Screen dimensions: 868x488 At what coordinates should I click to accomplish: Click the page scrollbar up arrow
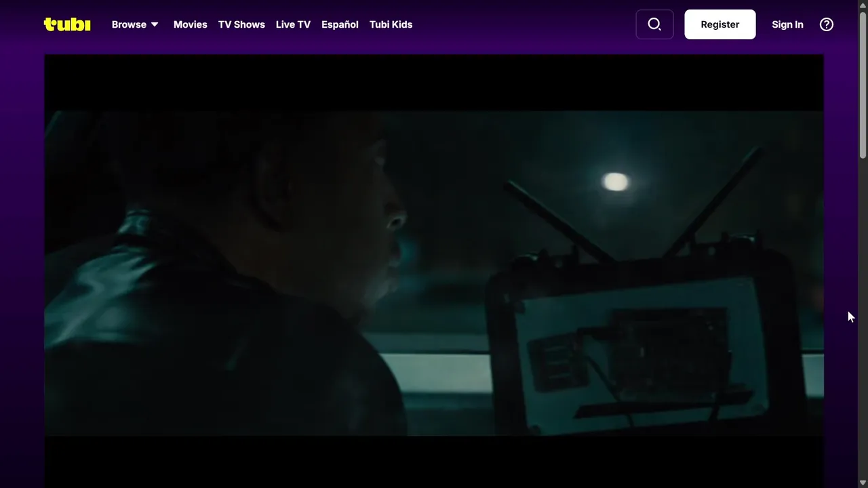click(863, 5)
